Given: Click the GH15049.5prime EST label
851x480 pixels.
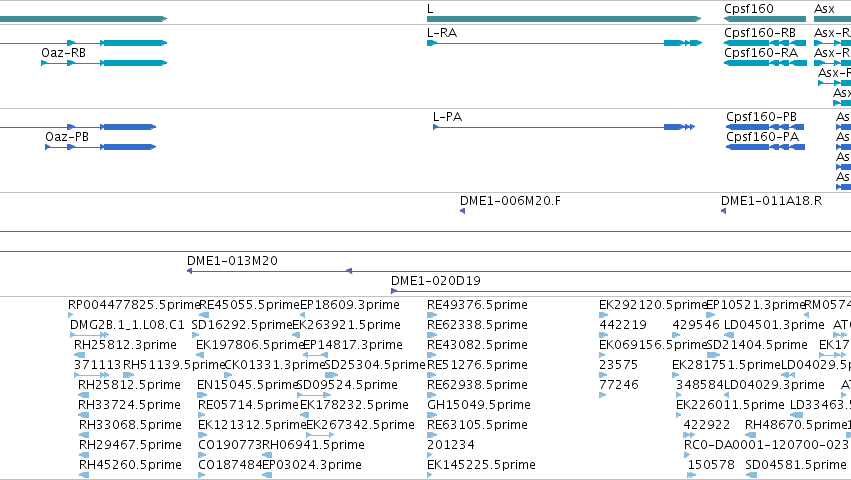Looking at the screenshot, I should tap(479, 405).
